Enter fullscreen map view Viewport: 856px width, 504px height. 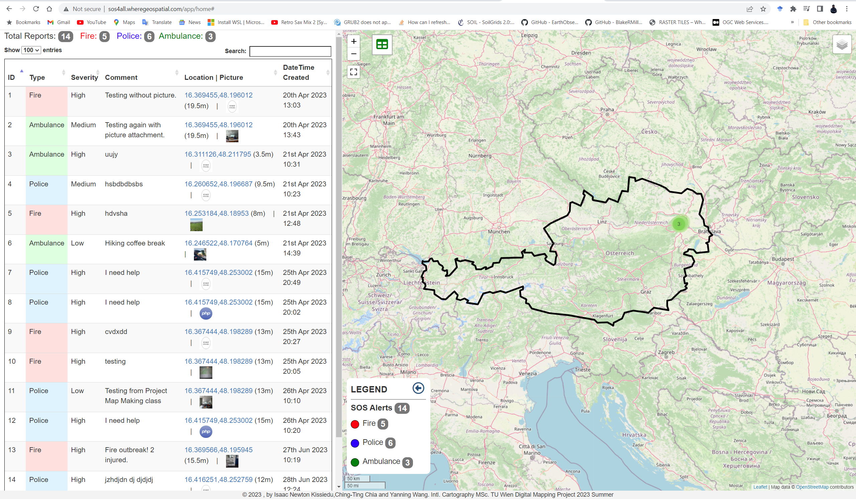pyautogui.click(x=353, y=72)
